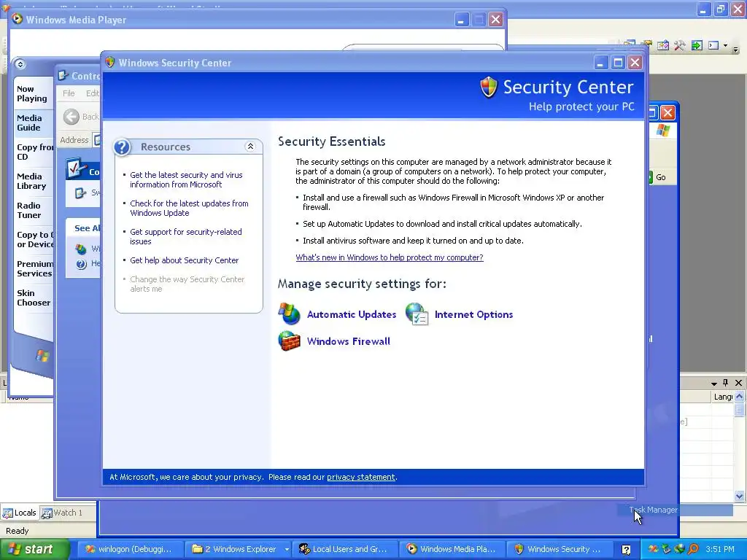
Task: Open dropdown arrow next to command window icon
Action: 726,46
